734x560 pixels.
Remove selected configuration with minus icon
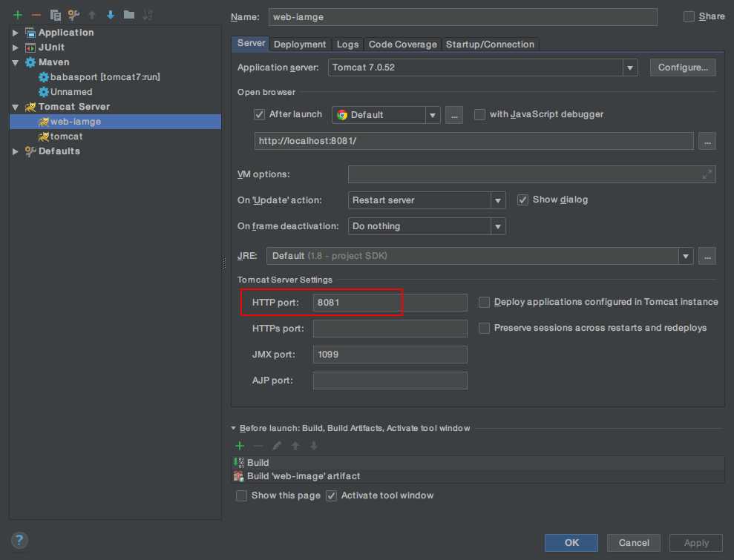[36, 15]
